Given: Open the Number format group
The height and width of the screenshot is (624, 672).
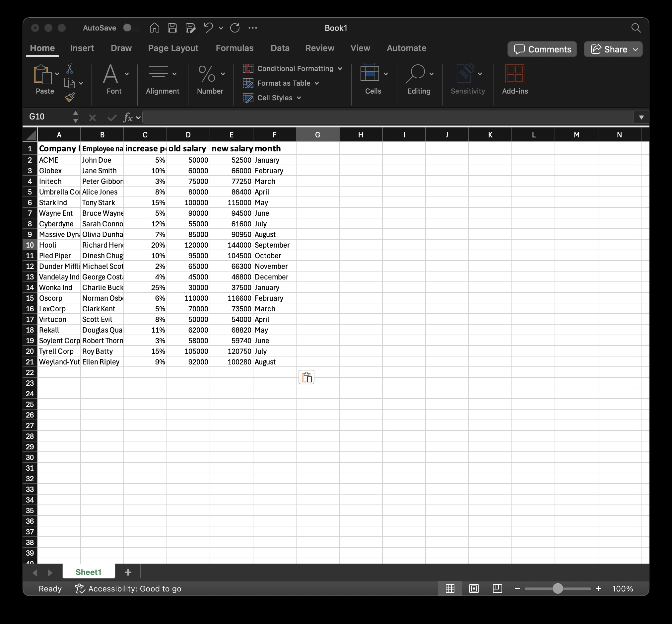Looking at the screenshot, I should tap(210, 80).
